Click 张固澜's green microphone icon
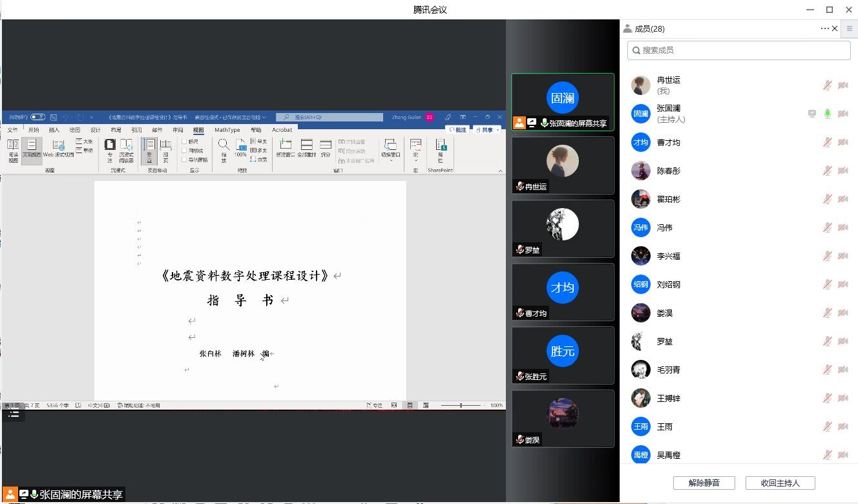858x504 pixels. [x=827, y=114]
